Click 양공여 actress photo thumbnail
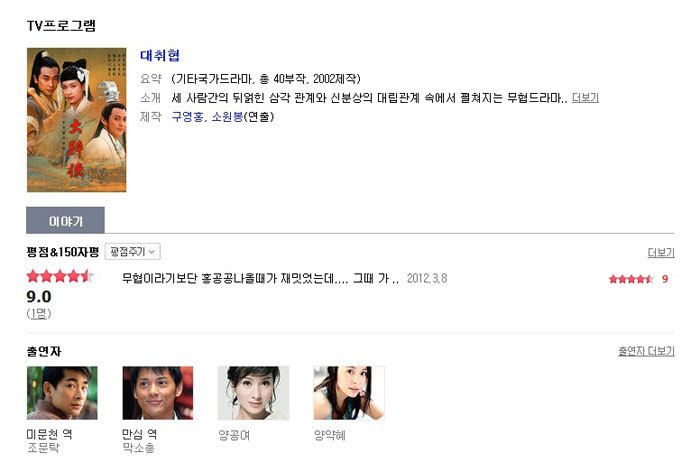Image resolution: width=700 pixels, height=472 pixels. 253,393
